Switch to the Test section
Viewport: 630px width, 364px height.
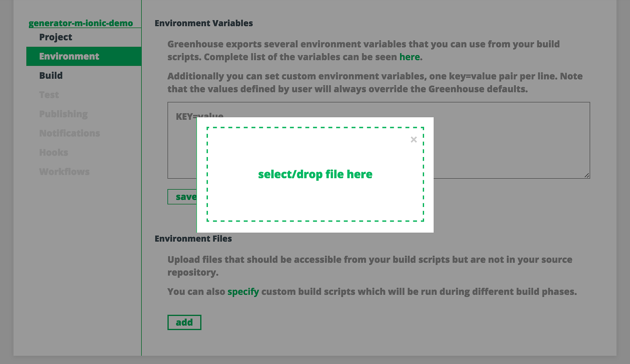tap(49, 95)
